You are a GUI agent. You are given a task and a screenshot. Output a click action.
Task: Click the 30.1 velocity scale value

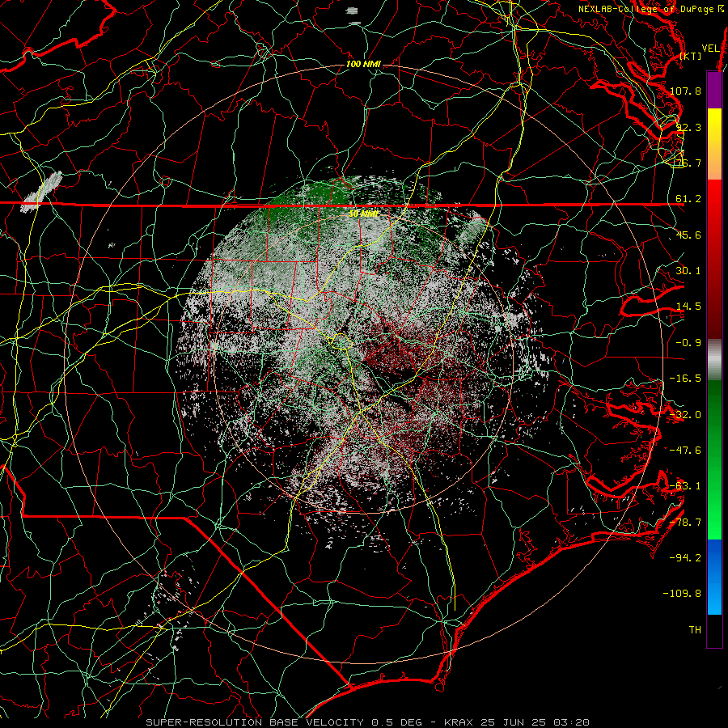click(688, 271)
